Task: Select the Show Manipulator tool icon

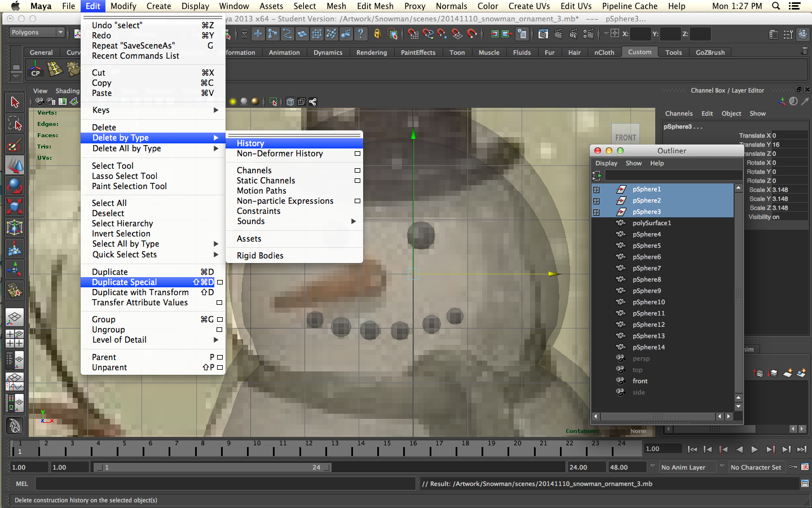Action: click(x=15, y=269)
